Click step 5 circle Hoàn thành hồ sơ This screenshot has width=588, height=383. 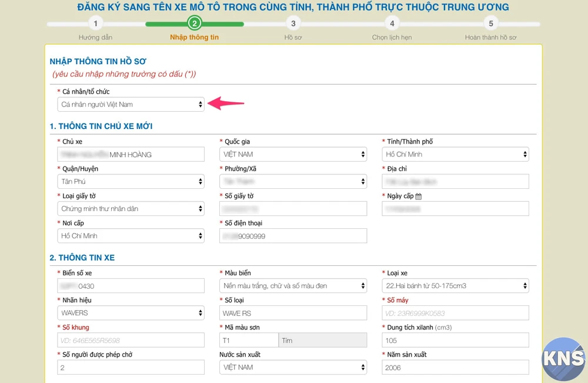[x=490, y=24]
